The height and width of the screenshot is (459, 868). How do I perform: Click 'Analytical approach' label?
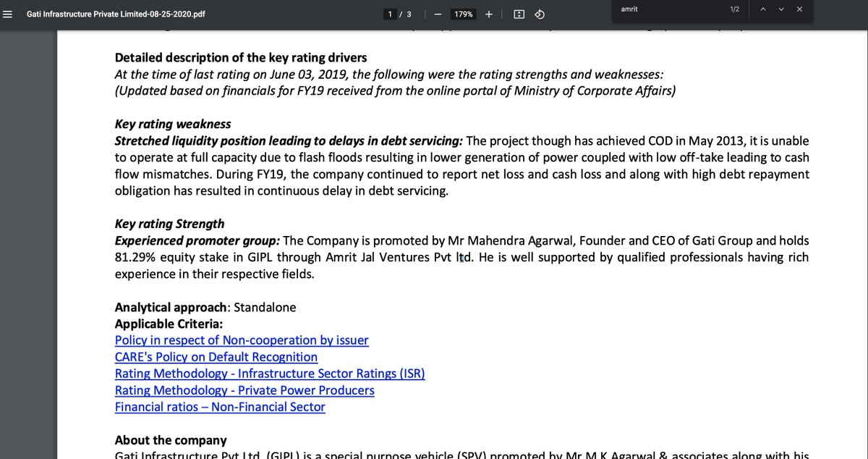pos(171,307)
